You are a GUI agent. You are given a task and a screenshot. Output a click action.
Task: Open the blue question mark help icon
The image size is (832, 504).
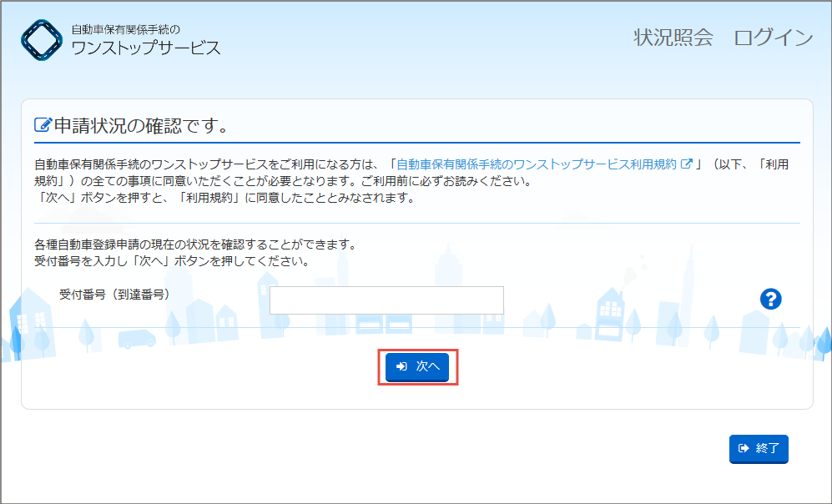coord(770,300)
